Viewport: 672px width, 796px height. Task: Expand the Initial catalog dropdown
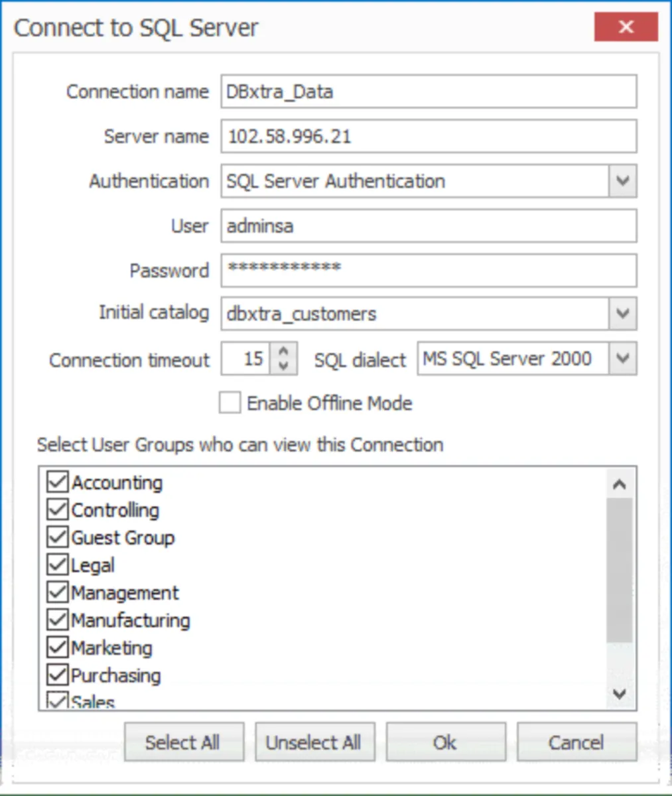(622, 314)
